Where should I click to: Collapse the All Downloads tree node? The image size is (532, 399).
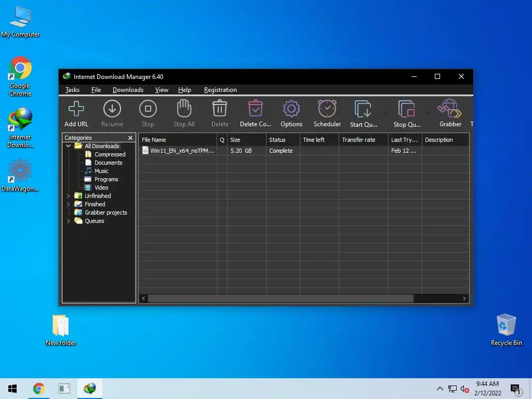68,146
